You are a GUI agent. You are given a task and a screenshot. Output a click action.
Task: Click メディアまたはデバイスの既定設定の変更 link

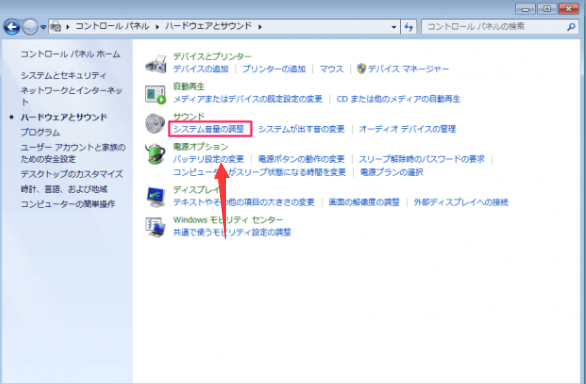coord(247,99)
